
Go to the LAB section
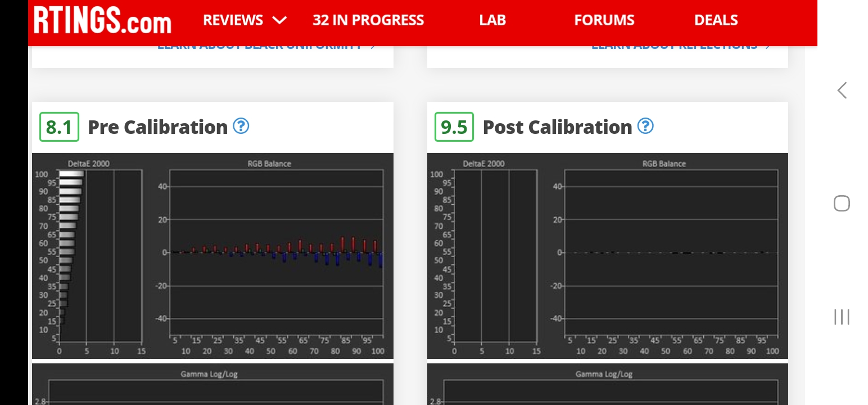click(492, 21)
